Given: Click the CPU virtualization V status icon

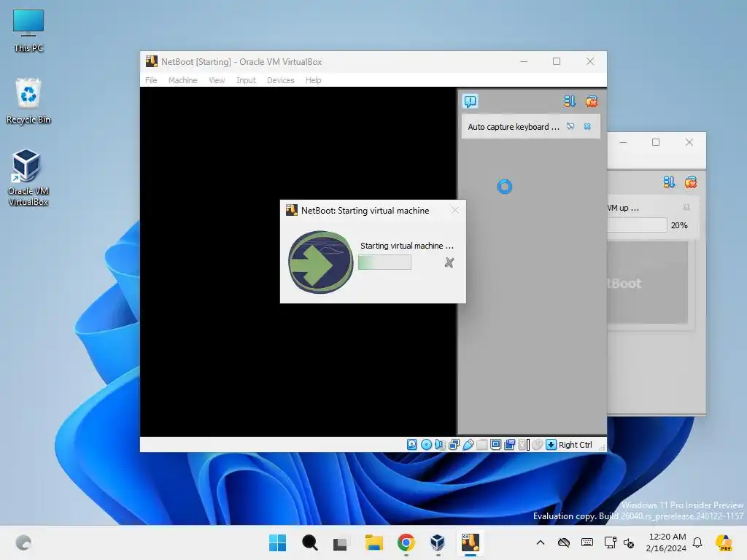Looking at the screenshot, I should (524, 444).
